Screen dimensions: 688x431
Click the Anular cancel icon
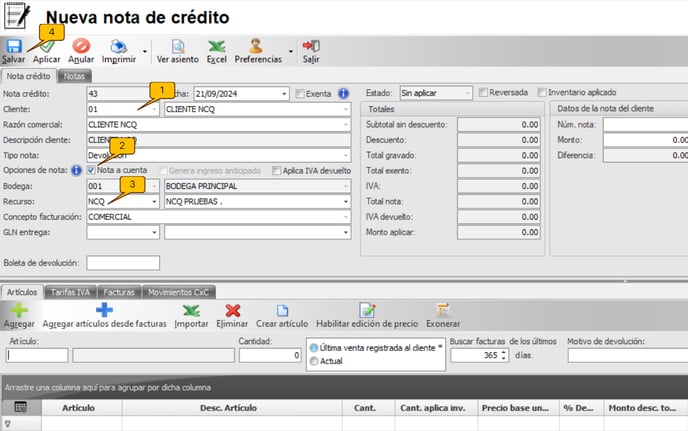tap(81, 46)
